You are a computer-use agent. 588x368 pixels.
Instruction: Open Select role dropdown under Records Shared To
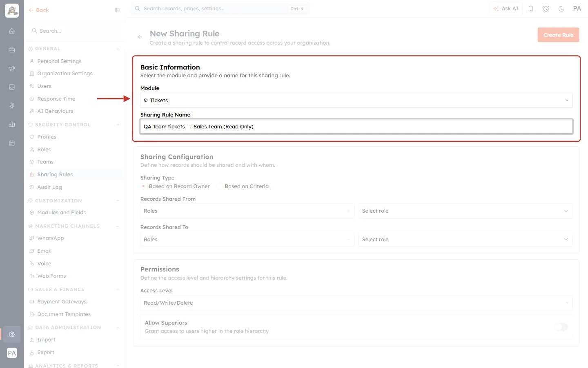465,240
